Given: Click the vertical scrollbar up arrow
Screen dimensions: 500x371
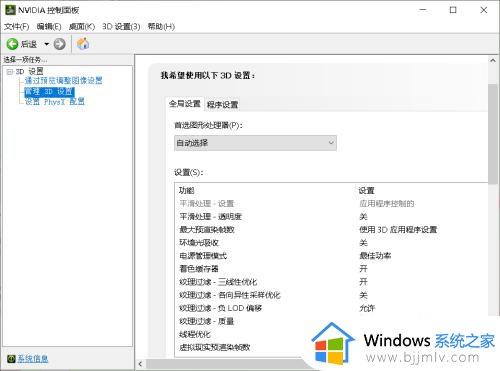Looking at the screenshot, I should tap(493, 61).
